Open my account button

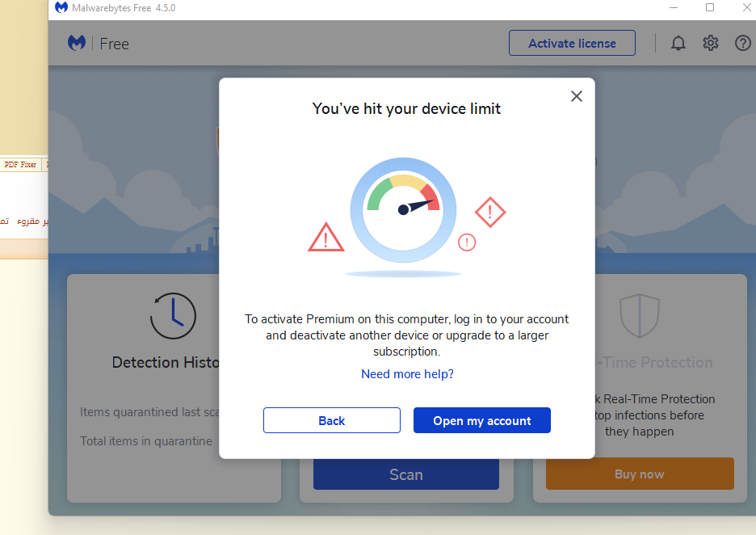click(481, 420)
